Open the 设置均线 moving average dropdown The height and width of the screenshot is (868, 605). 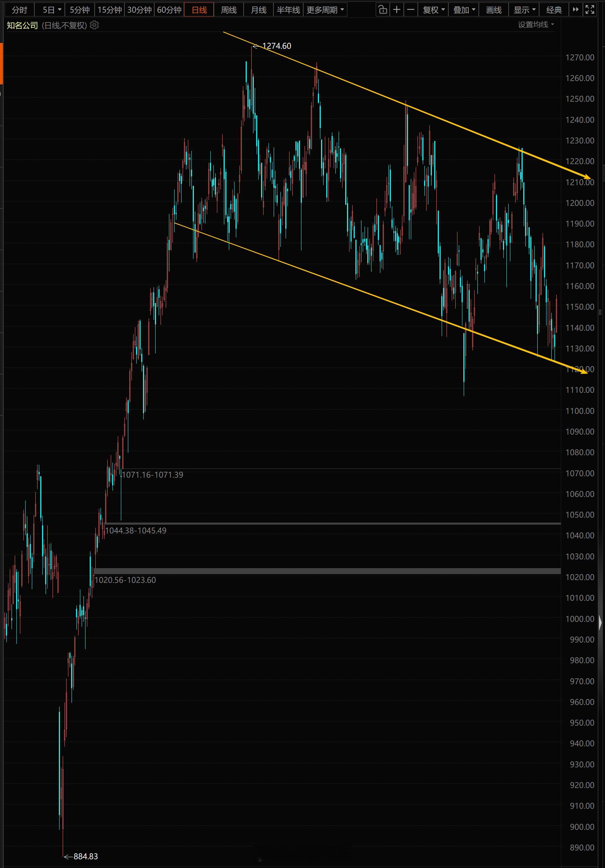(536, 25)
